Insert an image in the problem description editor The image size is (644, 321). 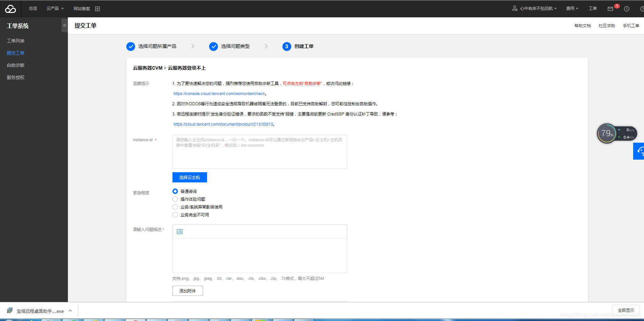[179, 231]
